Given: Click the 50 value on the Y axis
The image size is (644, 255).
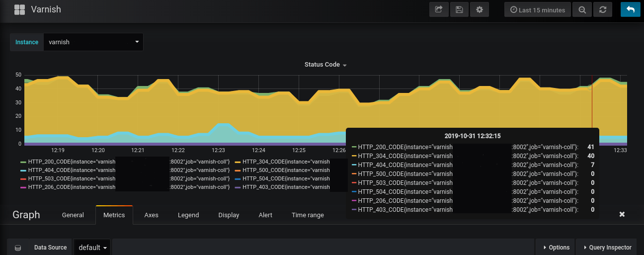Looking at the screenshot, I should click(x=18, y=75).
